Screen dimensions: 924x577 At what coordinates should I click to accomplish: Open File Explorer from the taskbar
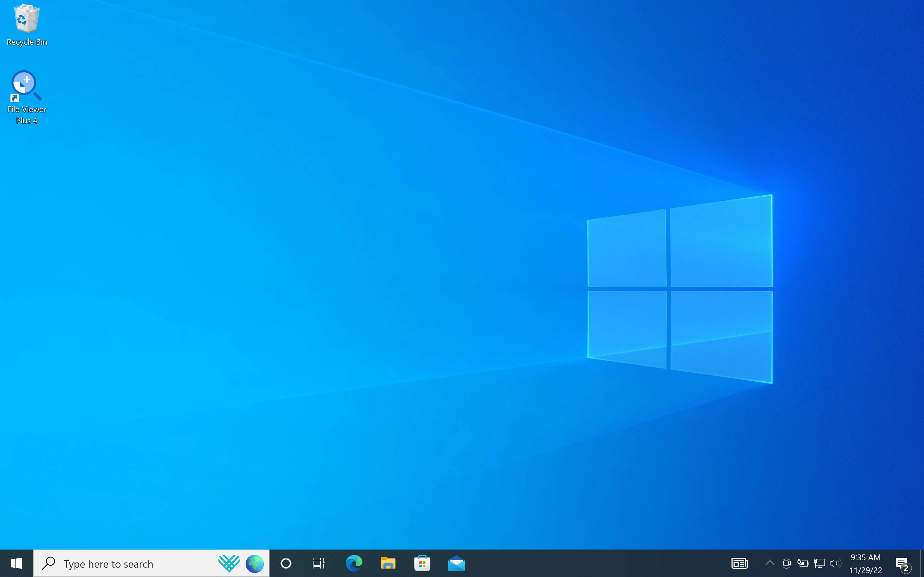click(388, 563)
